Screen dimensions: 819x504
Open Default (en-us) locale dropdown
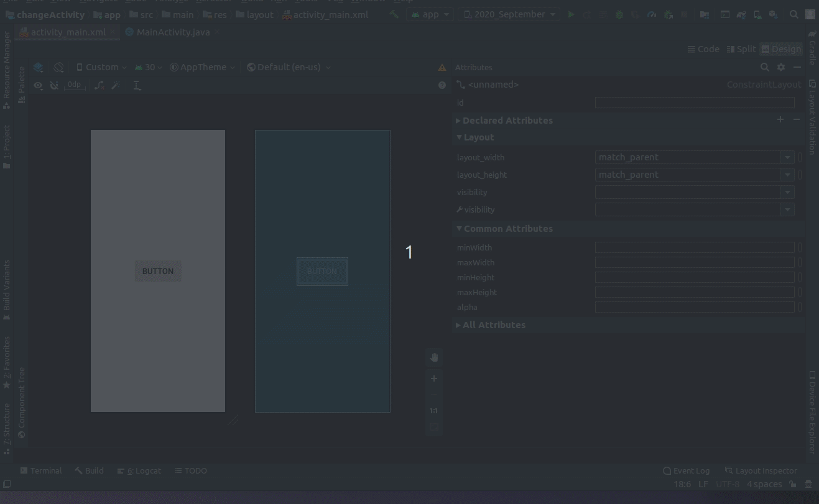pos(289,67)
